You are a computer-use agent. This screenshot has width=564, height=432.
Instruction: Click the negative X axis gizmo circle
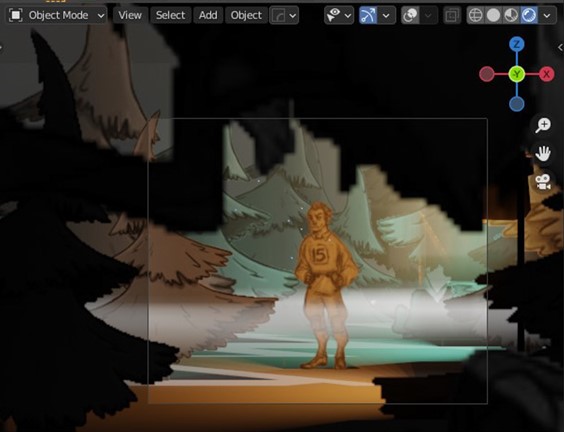487,74
